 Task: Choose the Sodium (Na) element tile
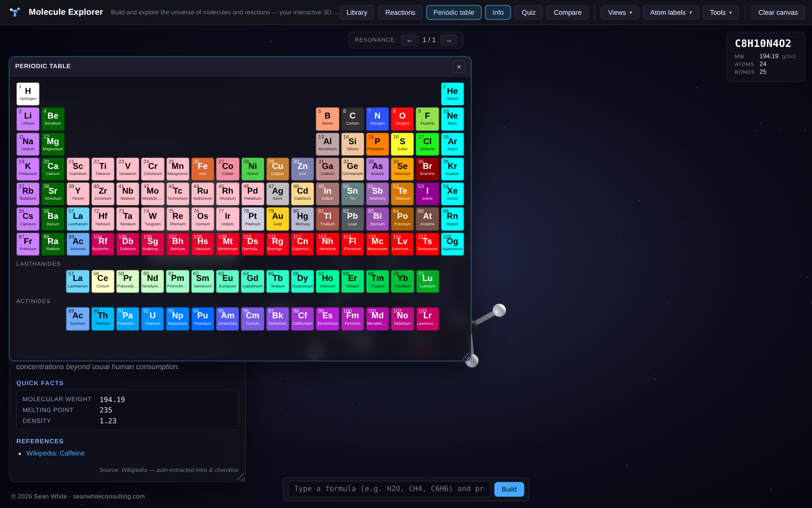click(x=28, y=145)
